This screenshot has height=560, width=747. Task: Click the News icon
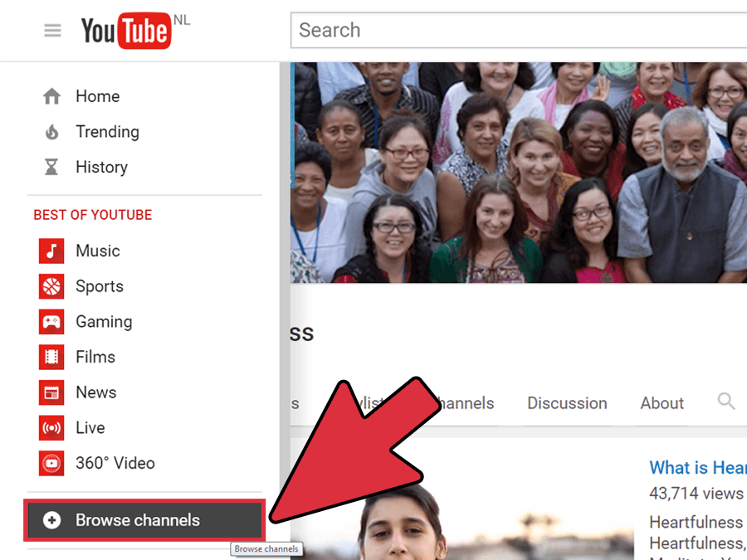pos(51,392)
